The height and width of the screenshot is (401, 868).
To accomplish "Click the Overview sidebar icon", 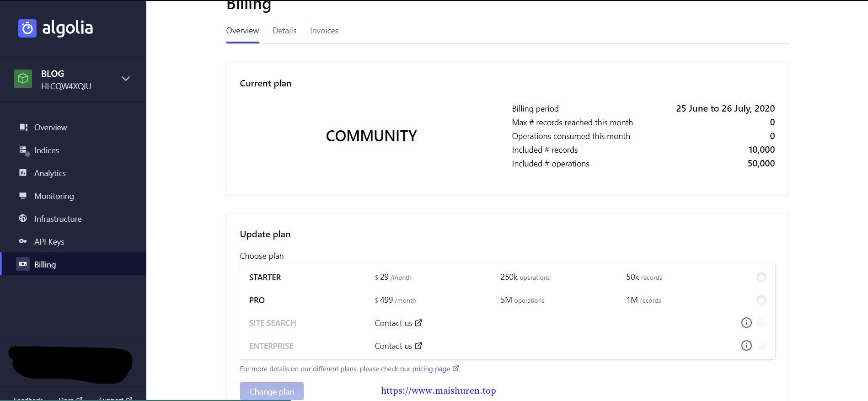I will 23,127.
